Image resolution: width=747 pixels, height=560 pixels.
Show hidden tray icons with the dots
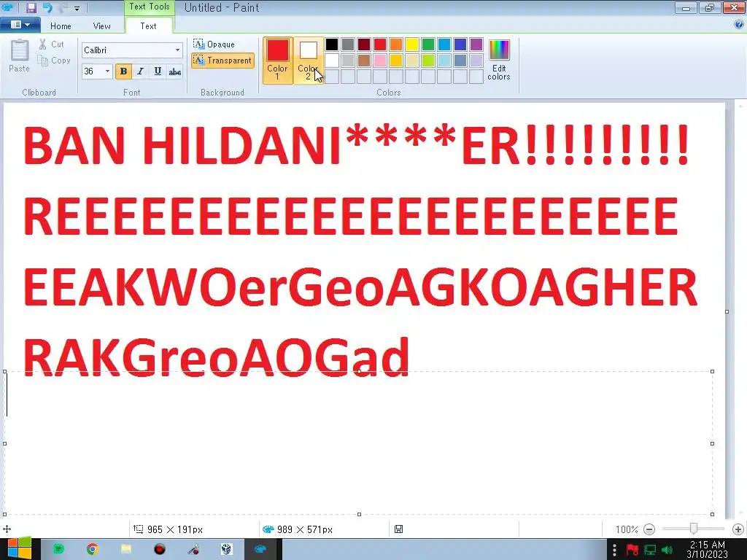pos(614,550)
